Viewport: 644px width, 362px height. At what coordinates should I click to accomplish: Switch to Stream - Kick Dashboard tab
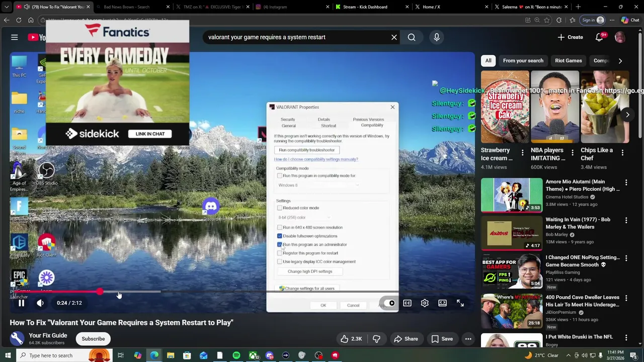(365, 7)
